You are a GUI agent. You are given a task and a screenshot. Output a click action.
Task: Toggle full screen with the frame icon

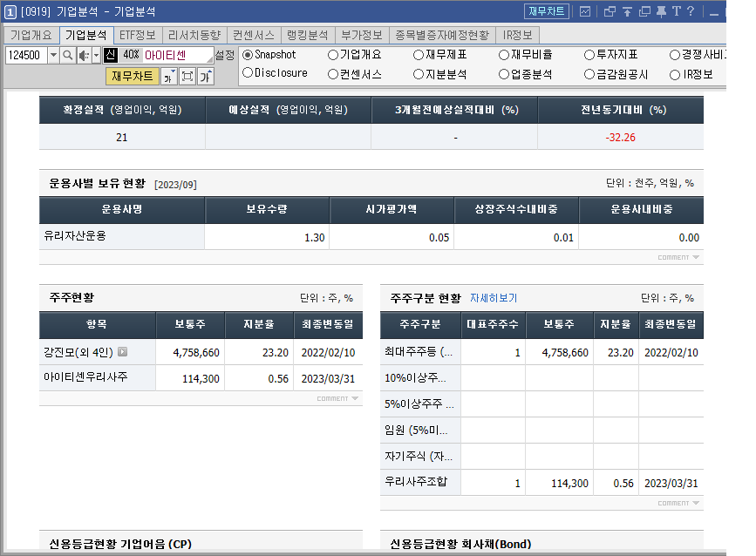tap(187, 77)
